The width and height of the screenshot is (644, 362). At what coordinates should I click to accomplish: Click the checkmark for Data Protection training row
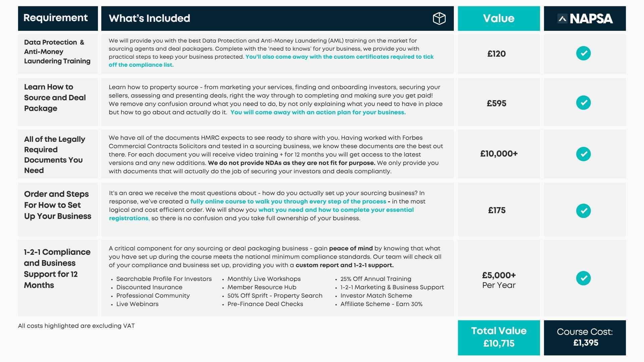tap(583, 53)
